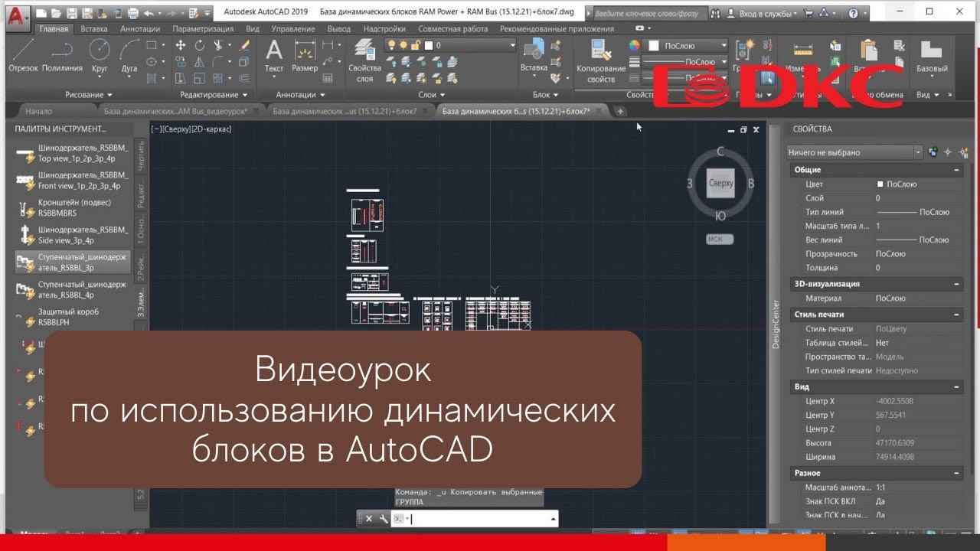Click the Undo arrow in quick access toolbar
Screen dimensions: 980x551
pos(148,13)
